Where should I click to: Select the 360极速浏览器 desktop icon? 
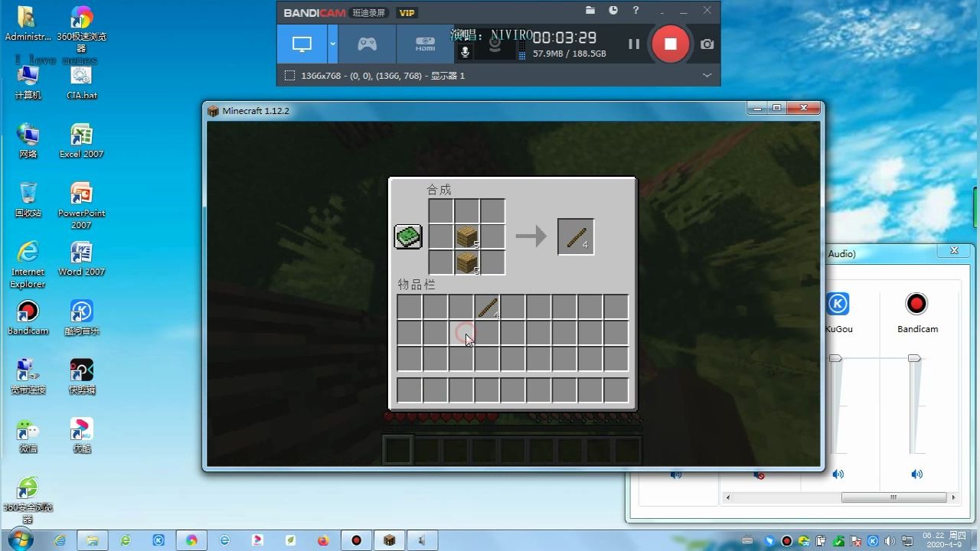pyautogui.click(x=81, y=28)
